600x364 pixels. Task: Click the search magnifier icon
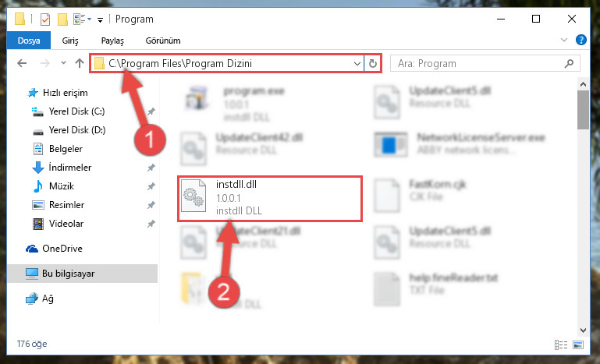[569, 63]
